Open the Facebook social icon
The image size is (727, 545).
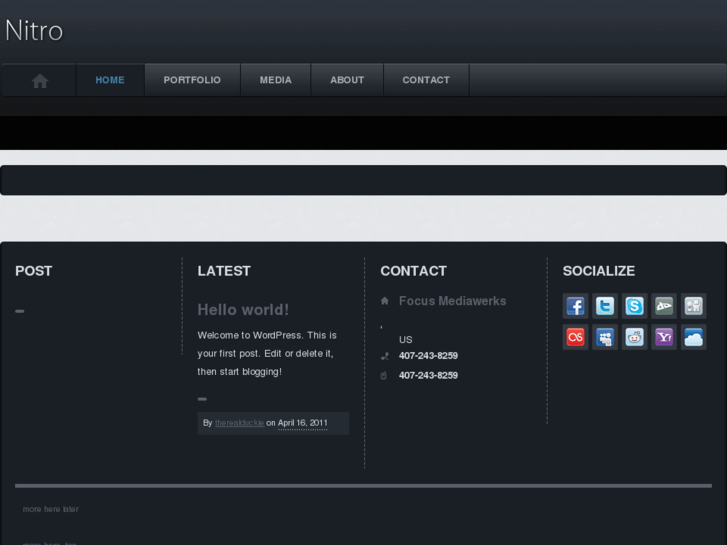[575, 306]
